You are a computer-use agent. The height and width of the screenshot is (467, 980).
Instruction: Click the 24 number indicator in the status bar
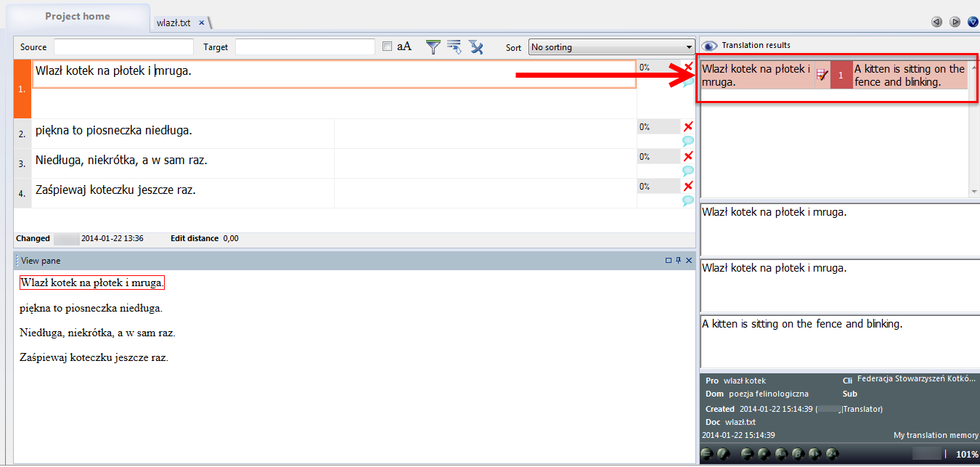(x=832, y=454)
